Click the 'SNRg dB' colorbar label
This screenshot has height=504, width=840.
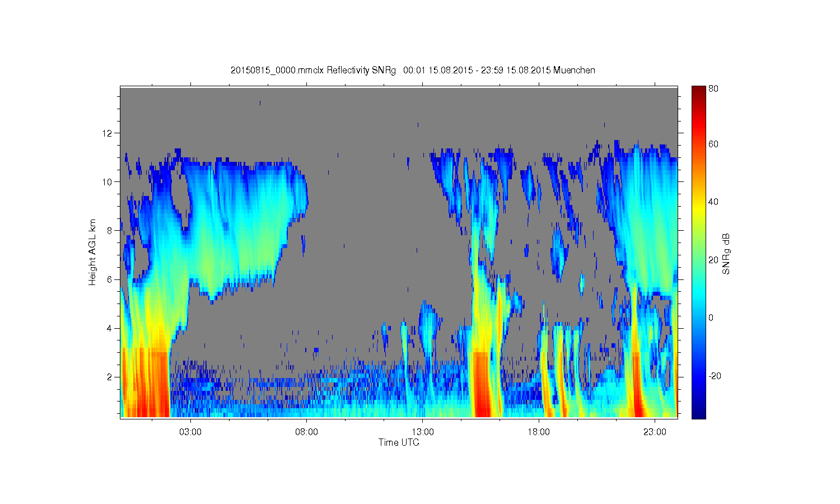[x=726, y=254]
